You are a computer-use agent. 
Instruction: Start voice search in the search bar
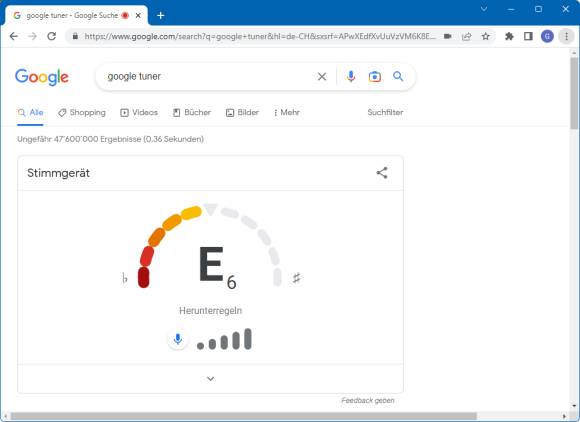click(x=351, y=77)
